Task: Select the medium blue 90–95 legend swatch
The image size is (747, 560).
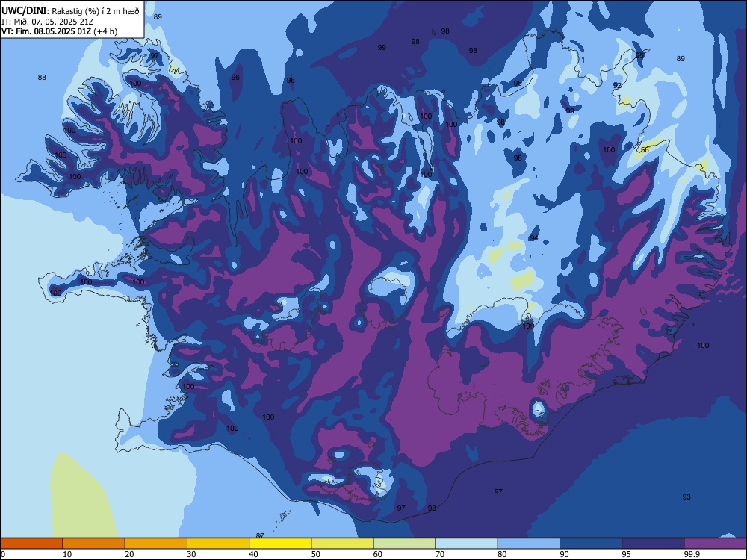Action: (x=591, y=544)
